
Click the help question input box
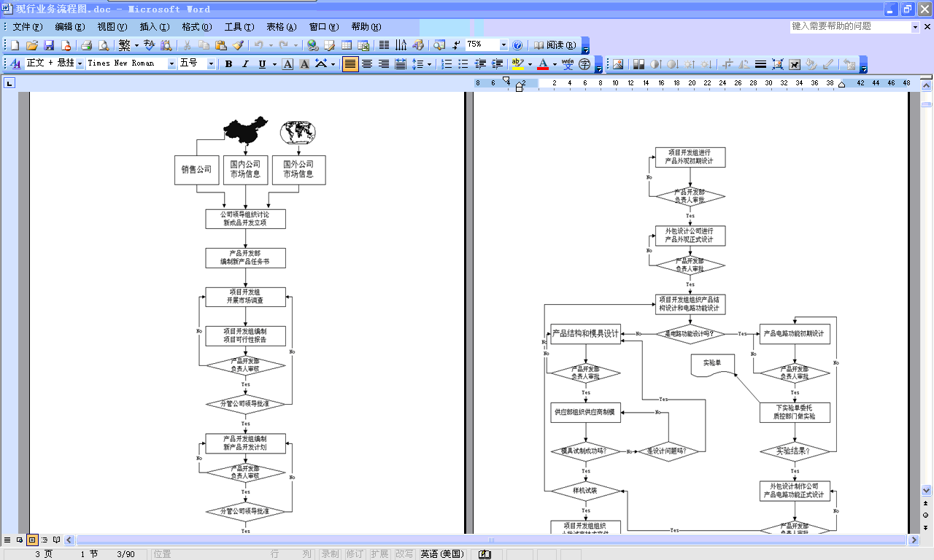pyautogui.click(x=850, y=26)
